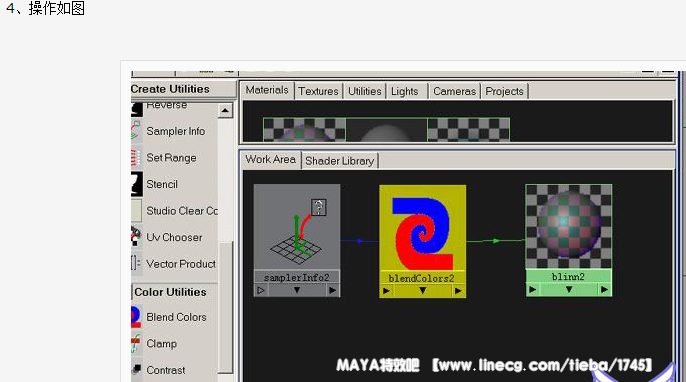
Task: Select blue connection line from samplerInfo2
Action: pyautogui.click(x=360, y=241)
